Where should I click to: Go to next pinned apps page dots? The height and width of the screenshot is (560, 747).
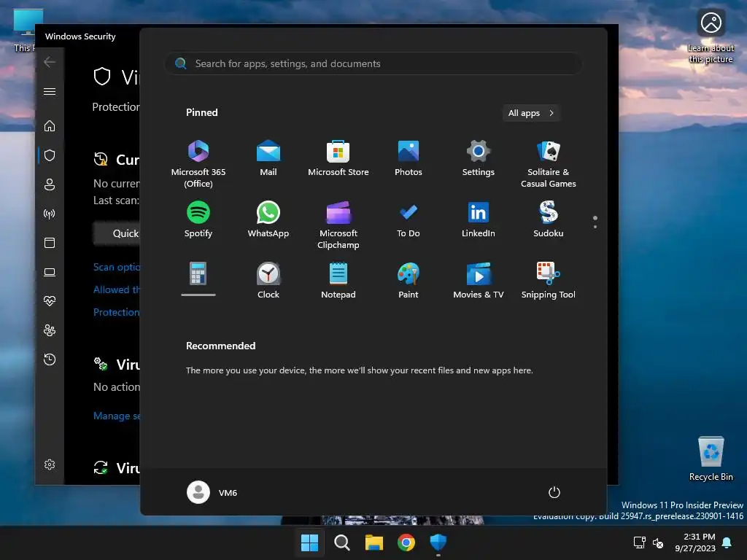coord(595,222)
